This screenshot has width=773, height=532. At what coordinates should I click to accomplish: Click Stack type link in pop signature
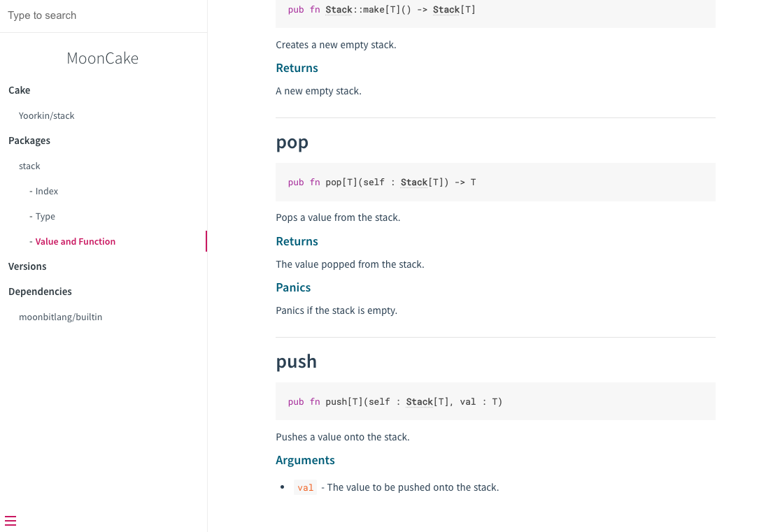pyautogui.click(x=414, y=182)
